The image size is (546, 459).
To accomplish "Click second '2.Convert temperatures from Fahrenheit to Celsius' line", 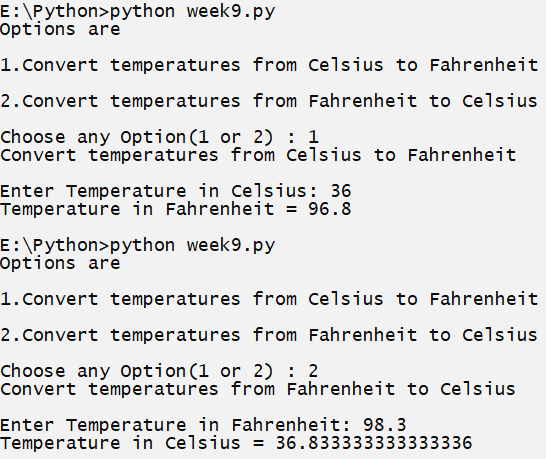I will click(269, 335).
